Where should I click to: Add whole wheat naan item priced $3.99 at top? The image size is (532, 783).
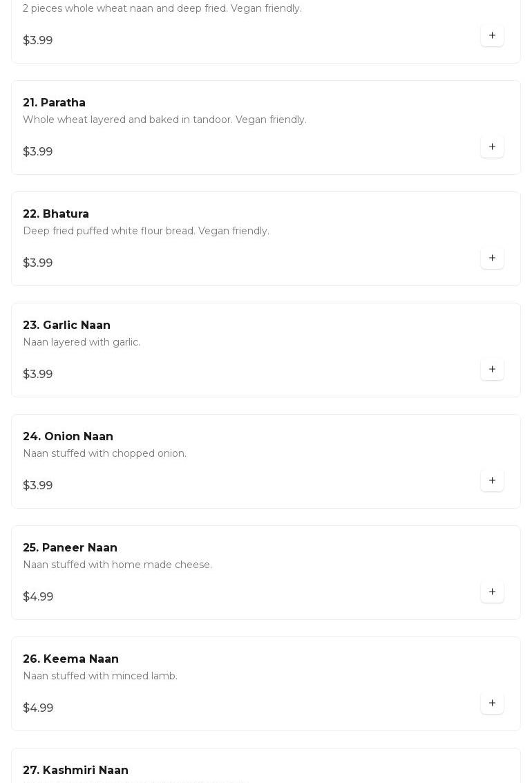492,35
